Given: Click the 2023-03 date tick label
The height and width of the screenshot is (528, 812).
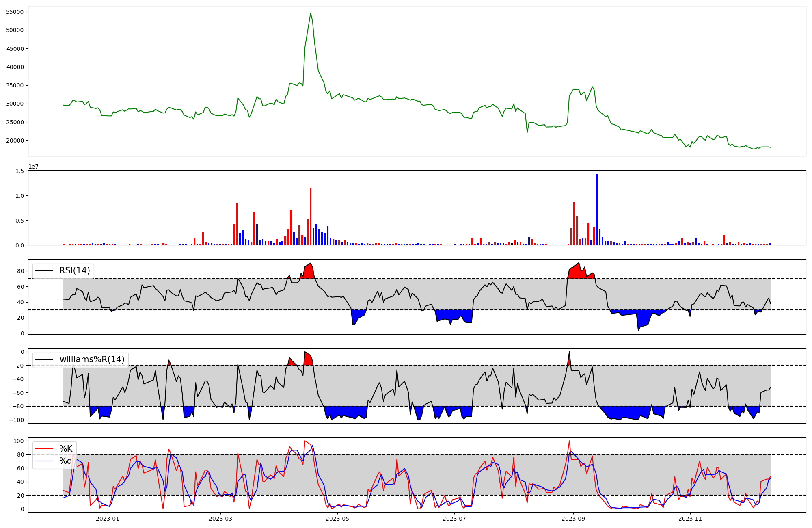Looking at the screenshot, I should (220, 519).
